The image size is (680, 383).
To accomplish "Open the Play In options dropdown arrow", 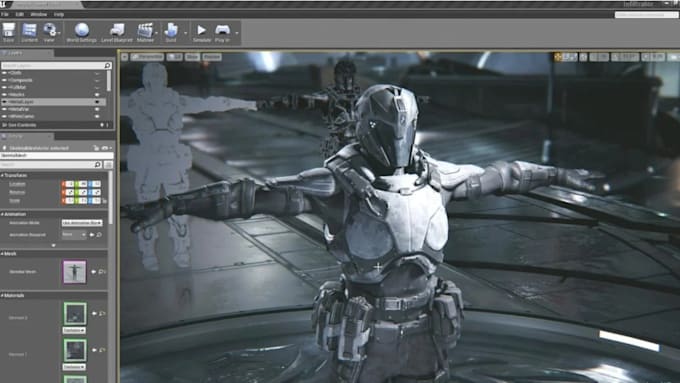I will coord(237,33).
